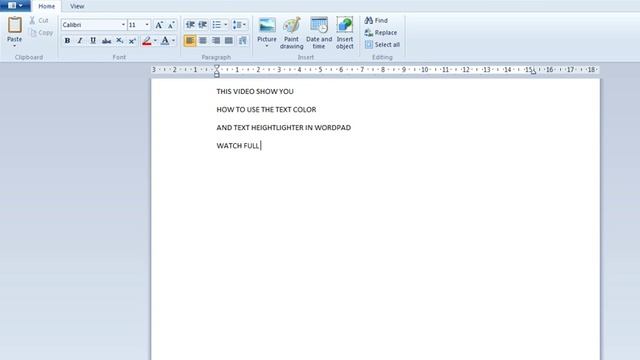This screenshot has height=360, width=640.
Task: Toggle superscript formatting
Action: pos(132,41)
